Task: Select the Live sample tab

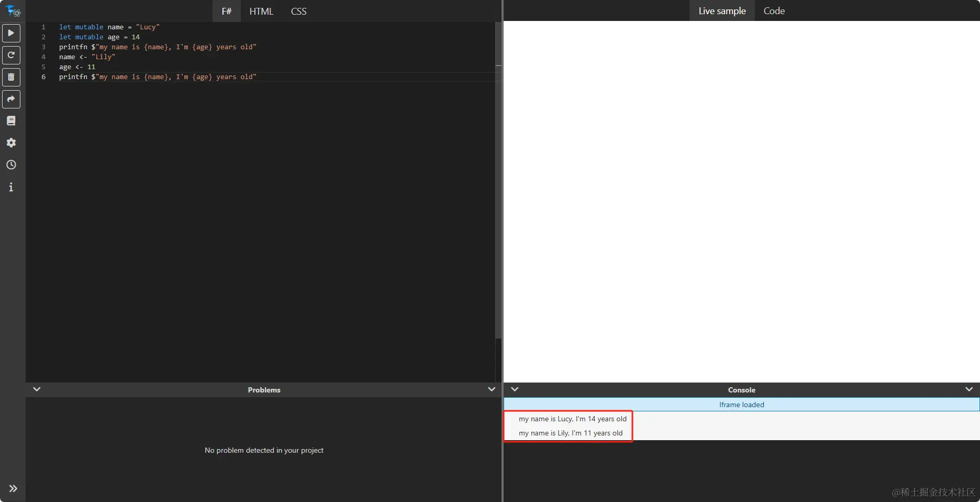Action: pos(722,10)
